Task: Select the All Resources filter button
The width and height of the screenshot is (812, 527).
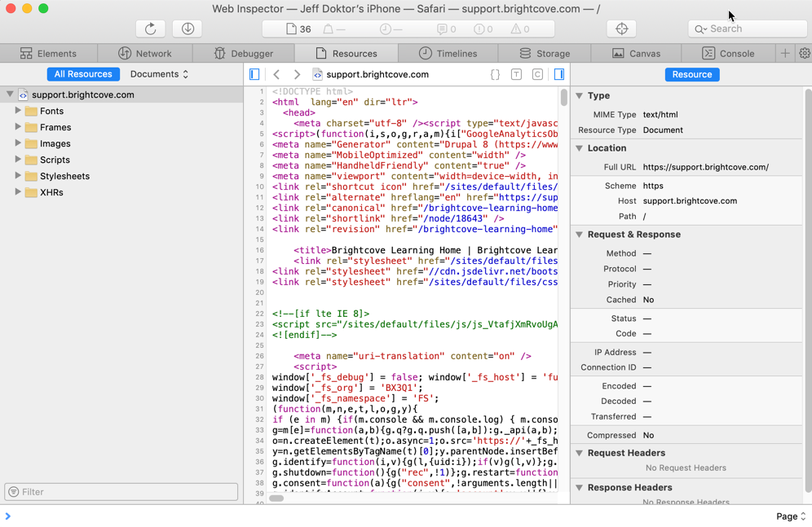Action: coord(82,73)
